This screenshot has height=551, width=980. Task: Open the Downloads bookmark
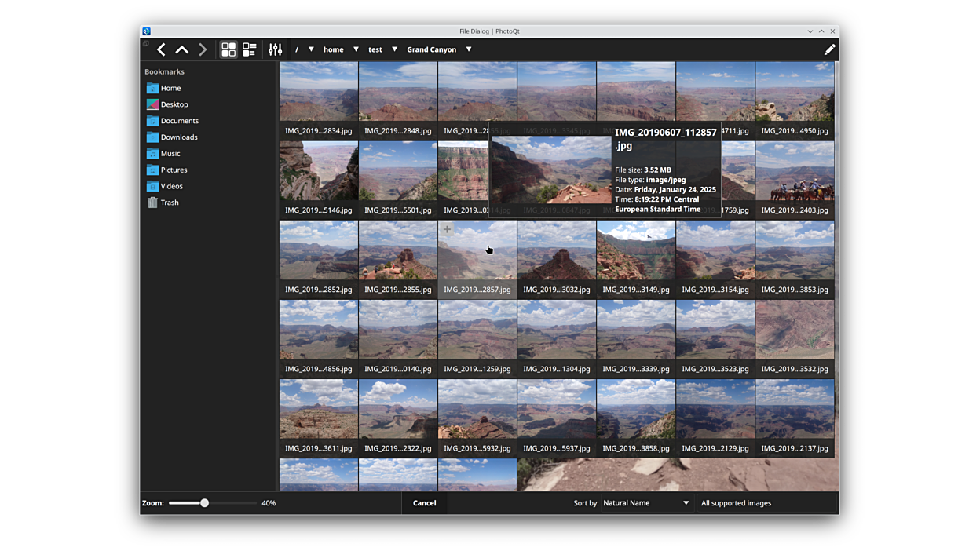pyautogui.click(x=178, y=137)
